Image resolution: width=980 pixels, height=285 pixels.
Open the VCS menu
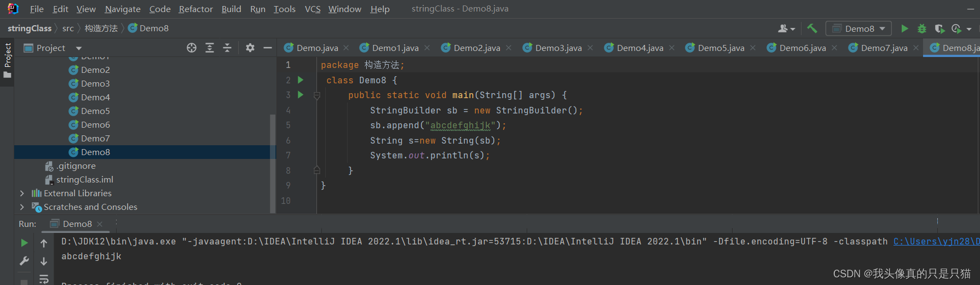tap(313, 9)
